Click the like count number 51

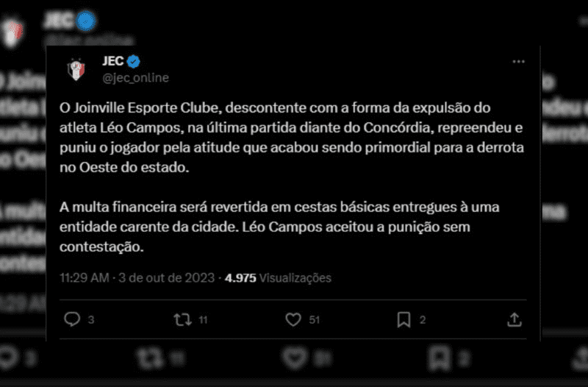click(315, 320)
